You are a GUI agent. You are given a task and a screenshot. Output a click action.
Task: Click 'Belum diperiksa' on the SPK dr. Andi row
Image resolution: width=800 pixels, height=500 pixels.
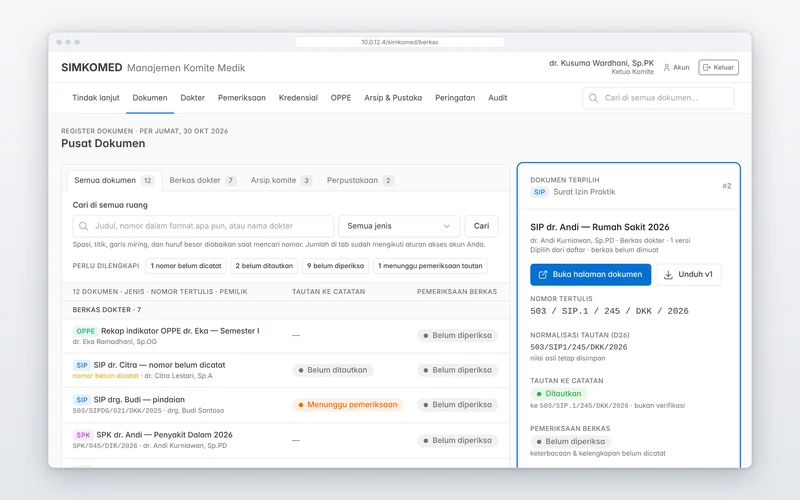coord(457,441)
